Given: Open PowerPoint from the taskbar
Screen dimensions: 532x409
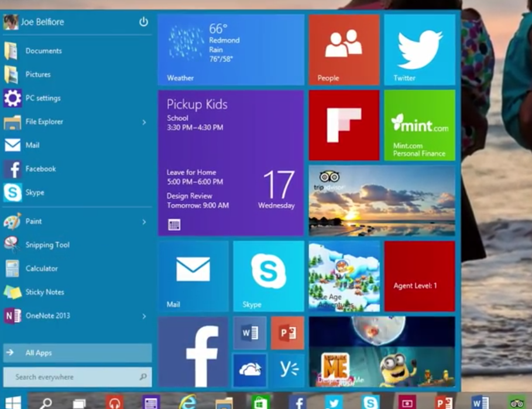Looking at the screenshot, I should pos(444,403).
